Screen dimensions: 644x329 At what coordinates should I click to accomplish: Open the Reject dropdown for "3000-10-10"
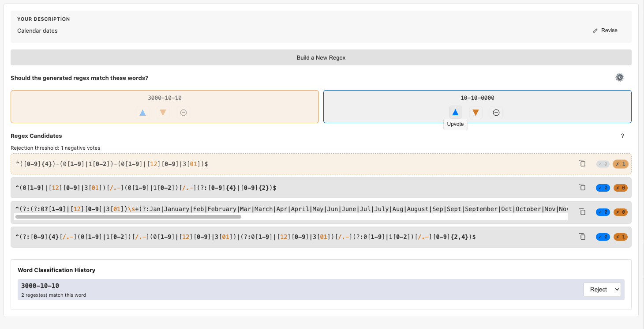click(602, 289)
